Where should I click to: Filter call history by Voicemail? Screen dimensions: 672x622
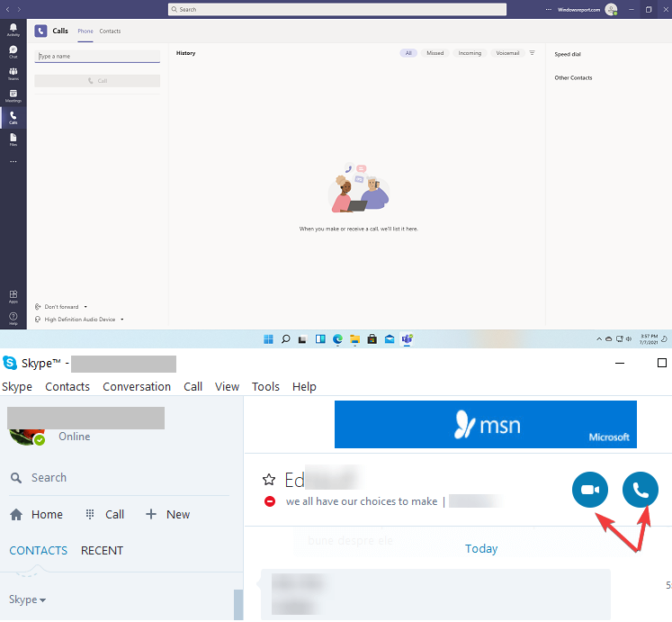507,53
